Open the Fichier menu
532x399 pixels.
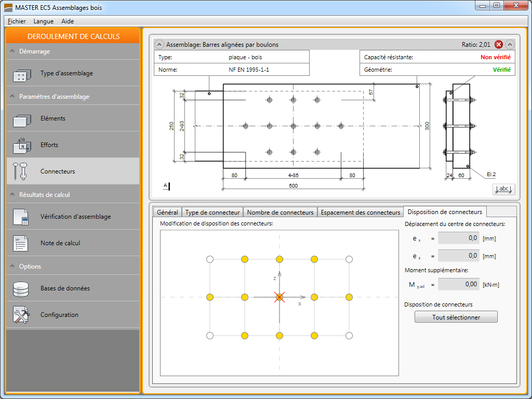click(x=17, y=21)
